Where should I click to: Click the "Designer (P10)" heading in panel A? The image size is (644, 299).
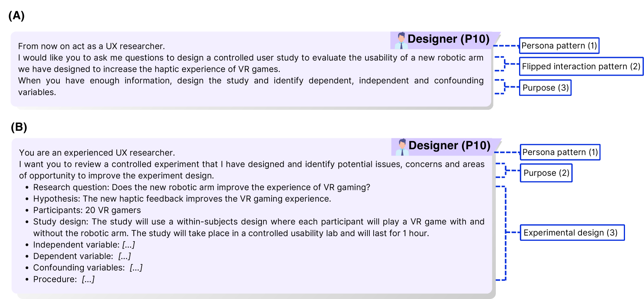448,39
